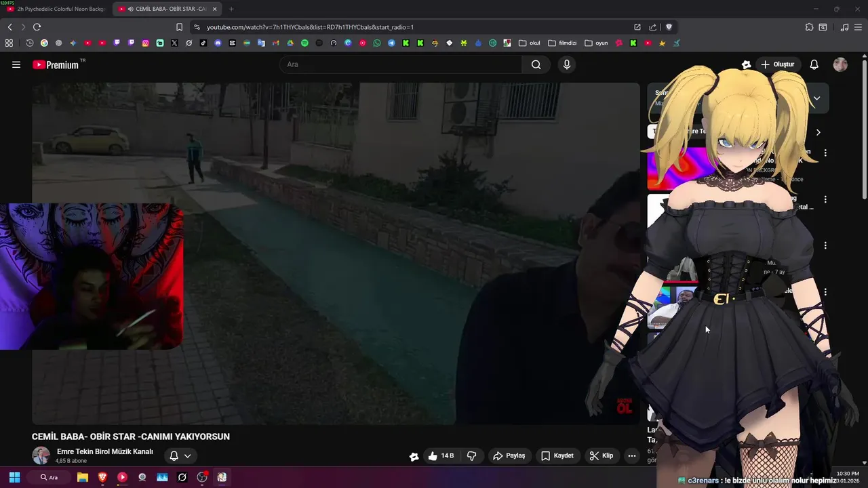Toggle the browser sidebar panel icon

(x=823, y=27)
